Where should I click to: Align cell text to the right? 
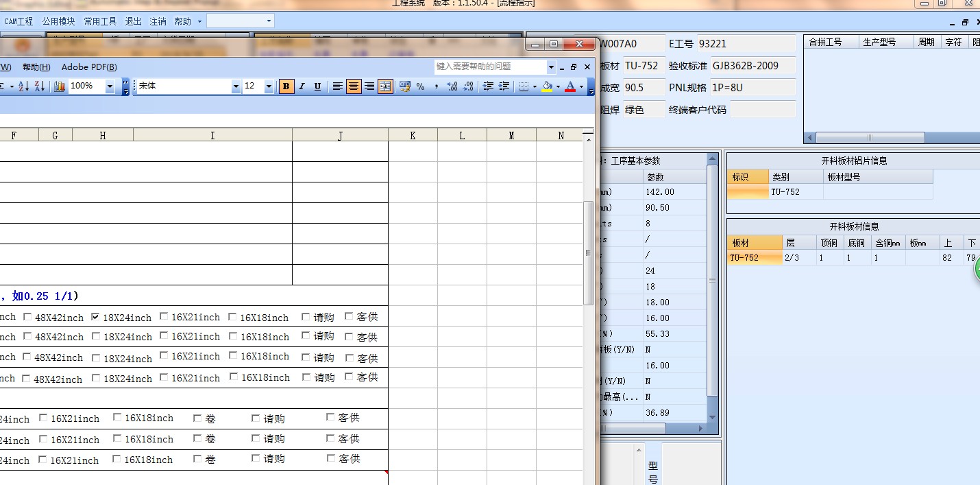coord(369,86)
